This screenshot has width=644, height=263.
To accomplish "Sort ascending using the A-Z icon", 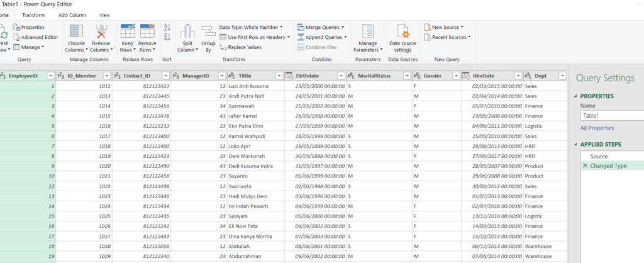I will pos(167,28).
